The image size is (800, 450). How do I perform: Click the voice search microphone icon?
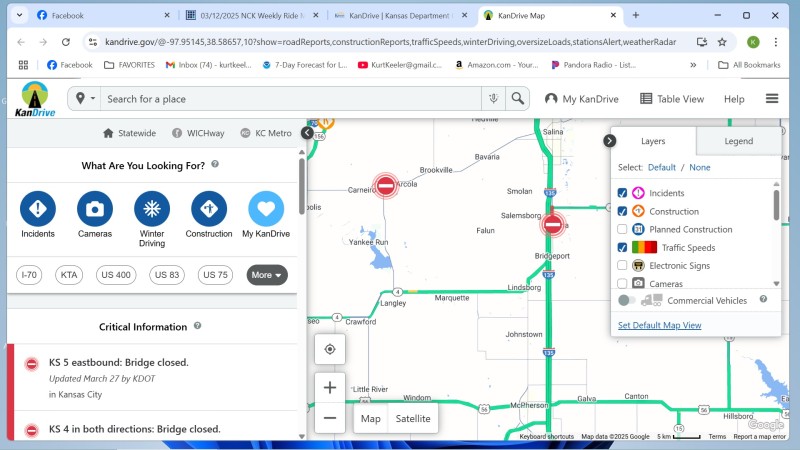(493, 98)
